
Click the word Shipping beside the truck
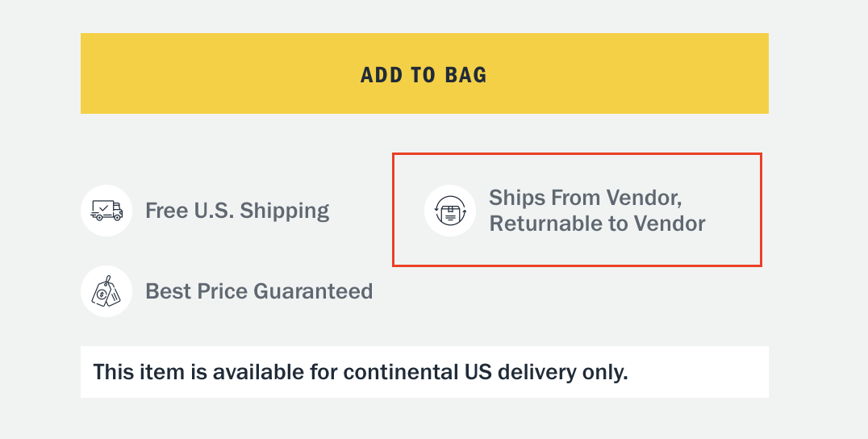point(285,211)
